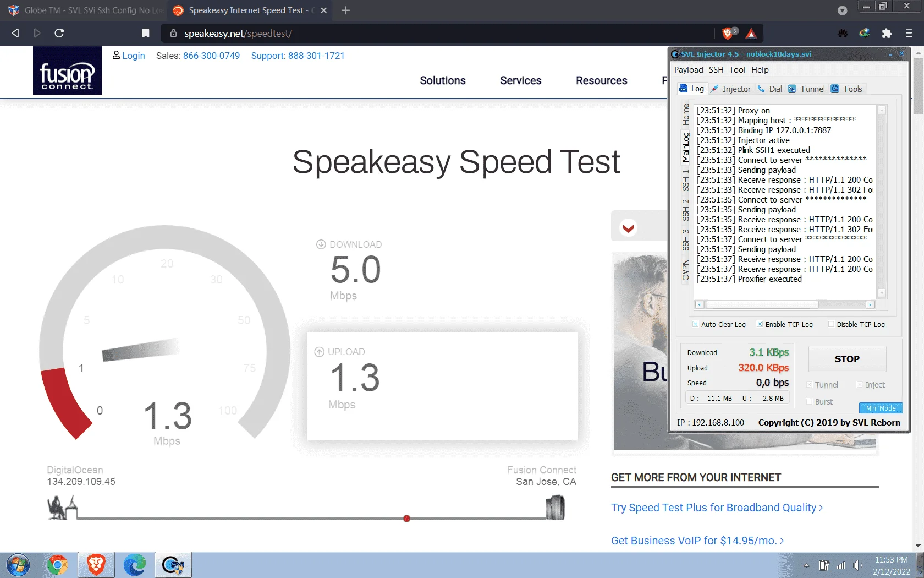The width and height of the screenshot is (924, 578).
Task: Click the log vertical scrollbar down arrow
Action: tap(882, 293)
